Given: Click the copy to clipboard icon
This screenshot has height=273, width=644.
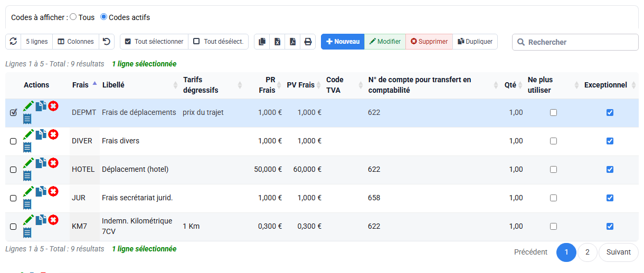Looking at the screenshot, I should (x=262, y=42).
